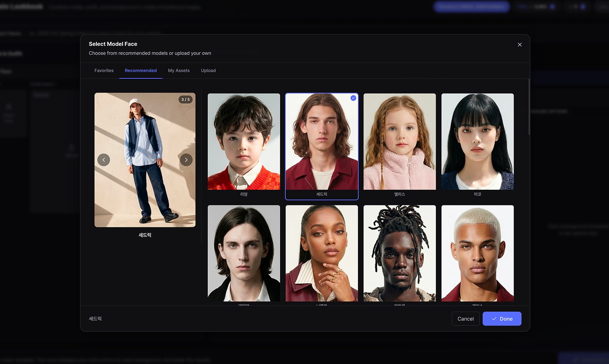This screenshot has width=609, height=364.
Task: Select the bleached-blond short-haired model
Action: 478,253
